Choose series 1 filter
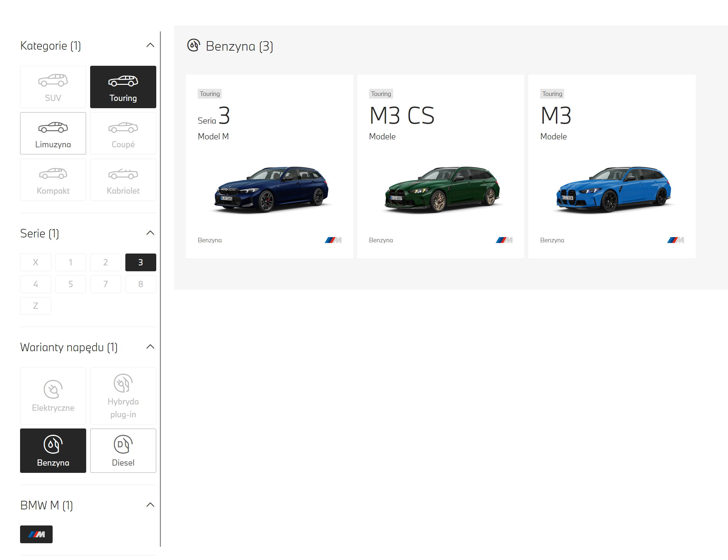This screenshot has width=728, height=560. (71, 262)
